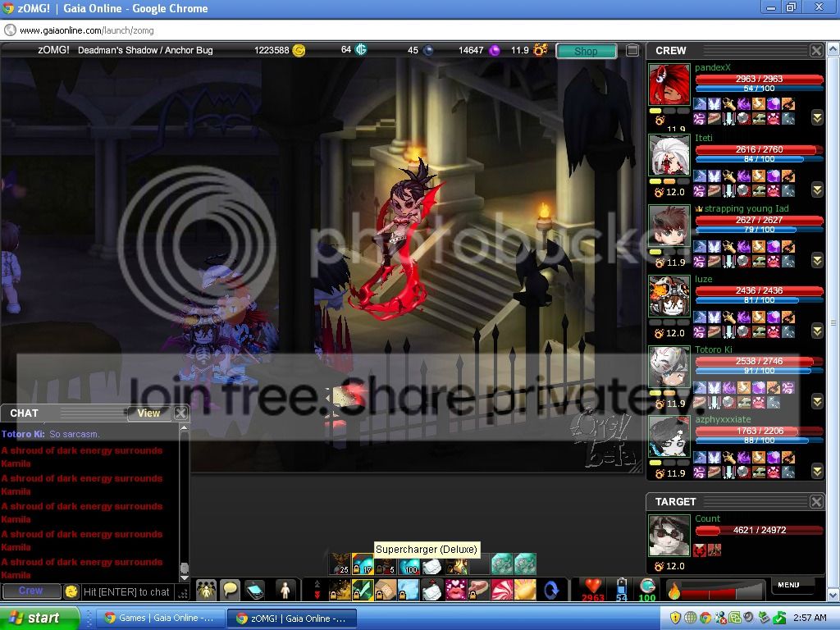Click the system tray clock 2:57 AM
The height and width of the screenshot is (630, 840).
click(810, 619)
